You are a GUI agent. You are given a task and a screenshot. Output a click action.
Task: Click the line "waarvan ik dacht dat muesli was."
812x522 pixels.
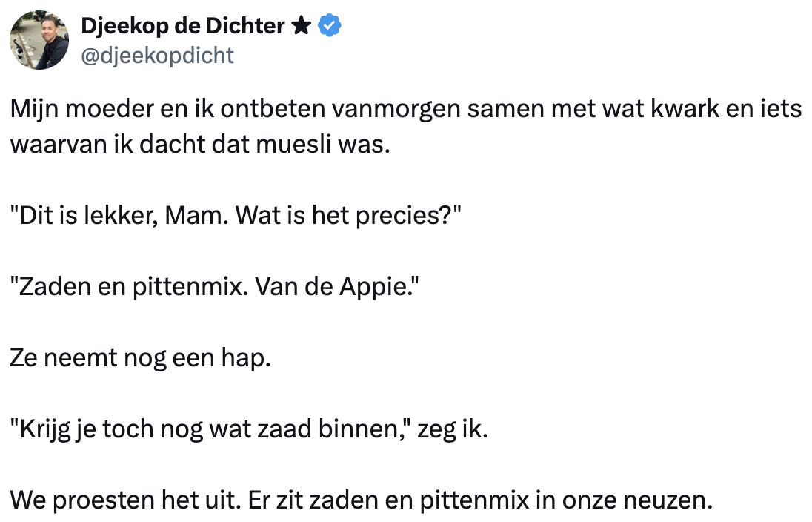[199, 143]
